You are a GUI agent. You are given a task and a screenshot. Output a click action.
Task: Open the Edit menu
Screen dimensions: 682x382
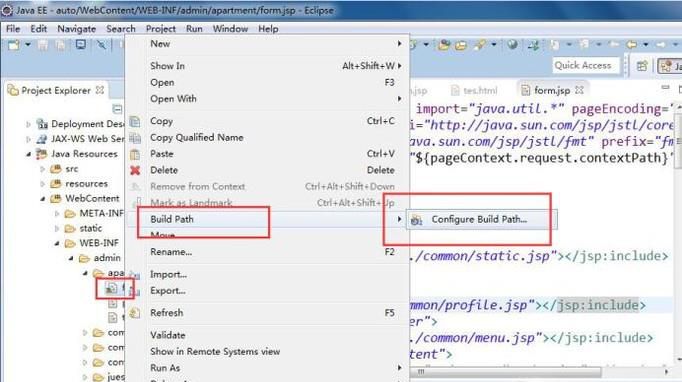pos(38,29)
